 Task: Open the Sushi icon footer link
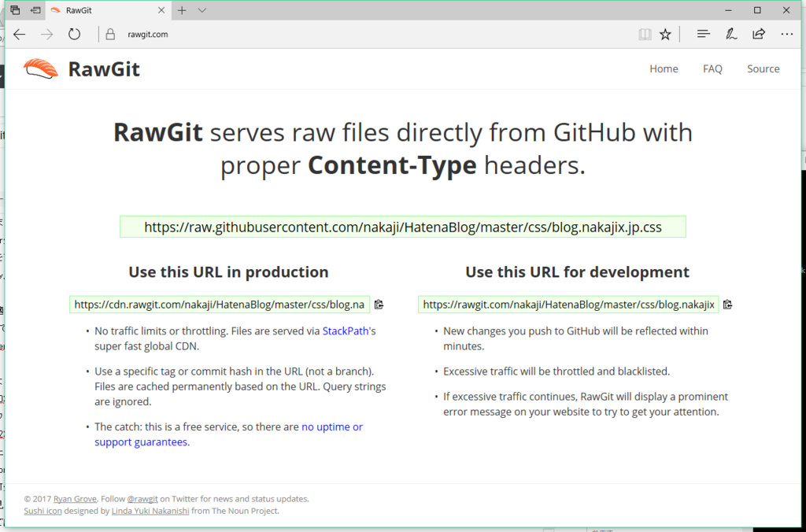click(x=43, y=511)
